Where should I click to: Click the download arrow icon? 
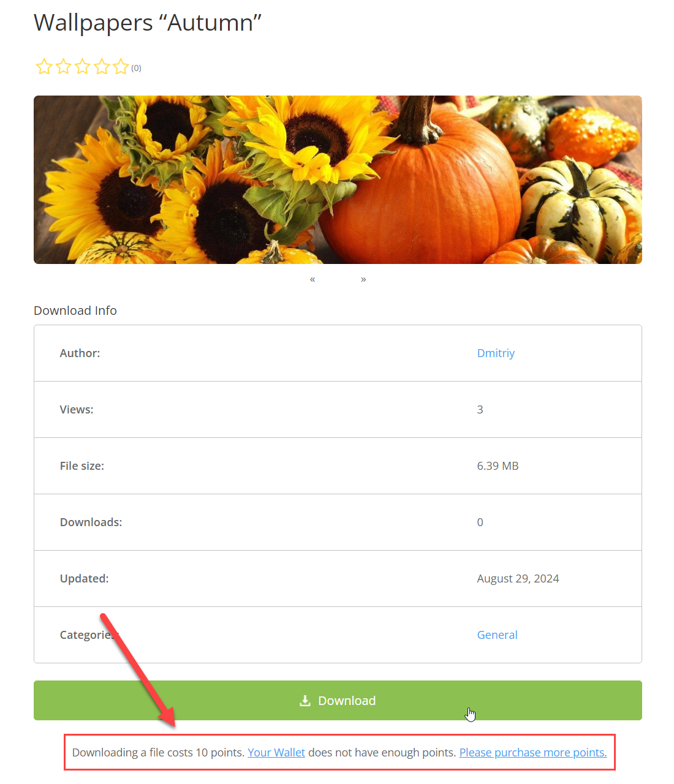point(305,701)
